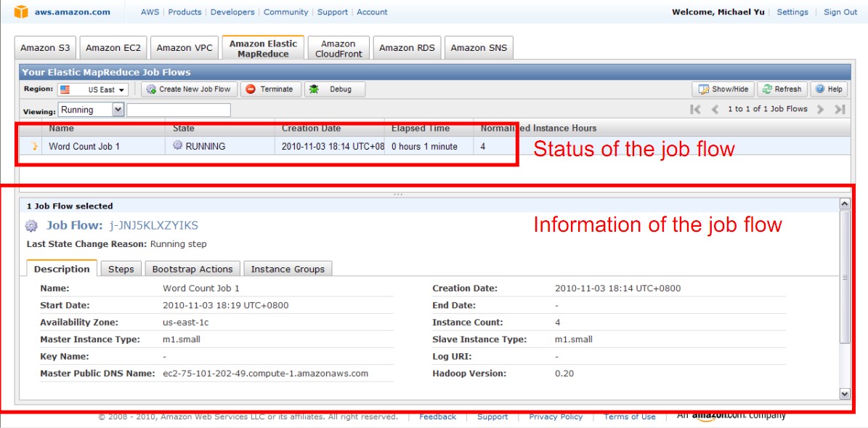The image size is (868, 428).
Task: Terminate the selected job flow
Action: pyautogui.click(x=271, y=89)
